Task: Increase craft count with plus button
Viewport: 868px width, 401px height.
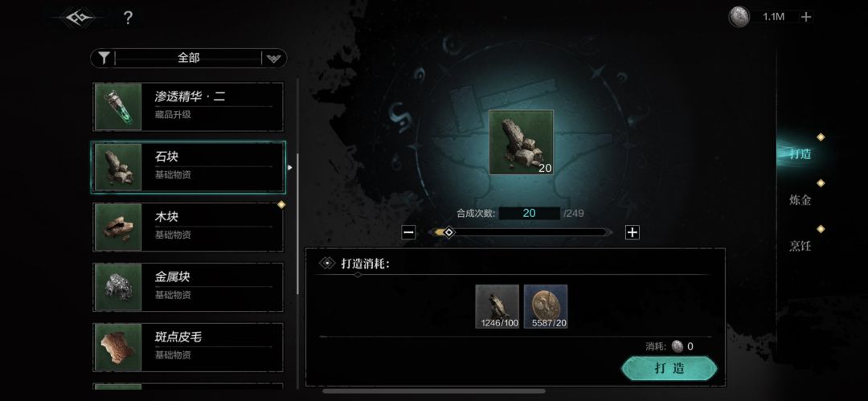Action: (633, 232)
